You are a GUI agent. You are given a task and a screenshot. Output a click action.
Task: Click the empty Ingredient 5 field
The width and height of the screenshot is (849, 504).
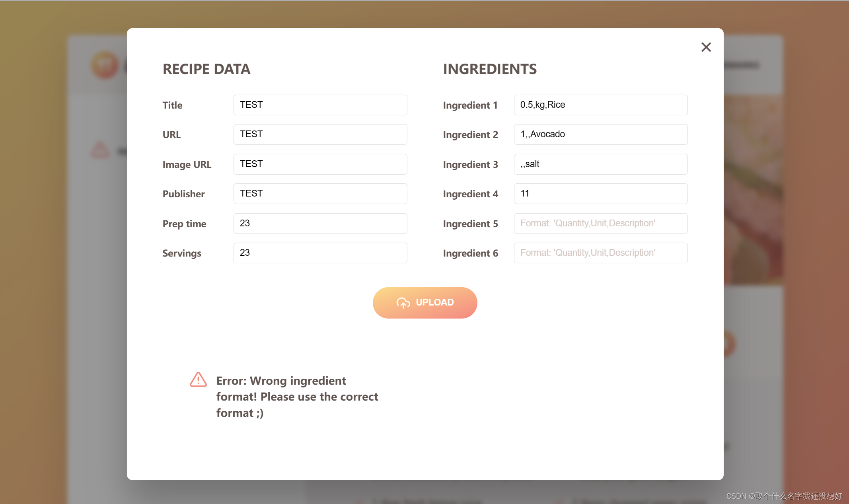601,224
